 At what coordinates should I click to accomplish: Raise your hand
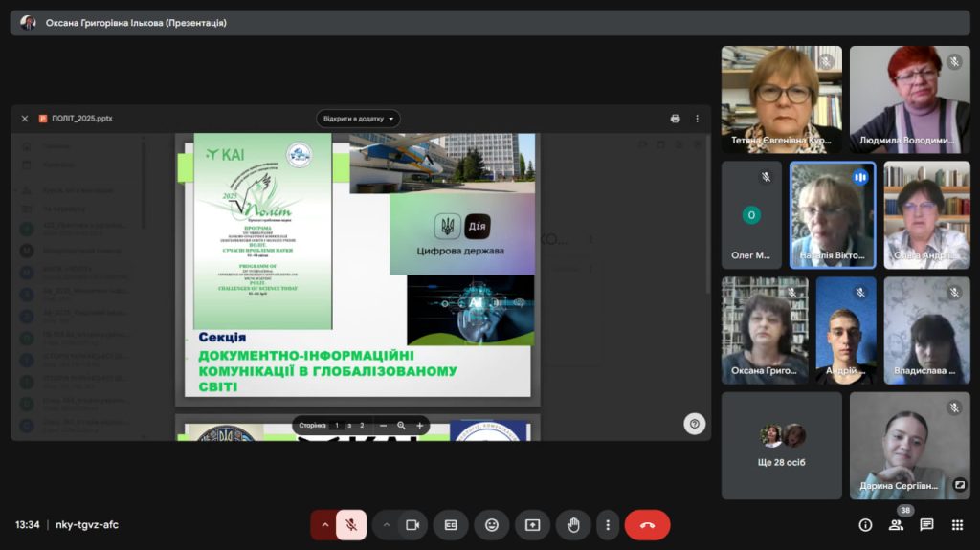coord(573,524)
